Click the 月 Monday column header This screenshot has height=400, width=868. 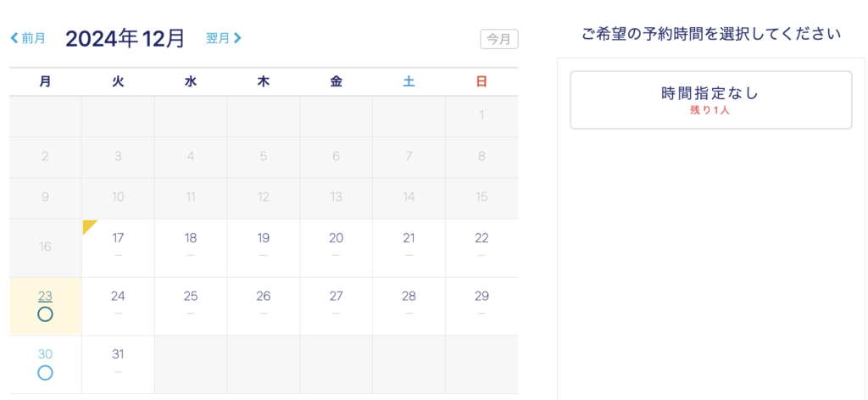pos(45,82)
